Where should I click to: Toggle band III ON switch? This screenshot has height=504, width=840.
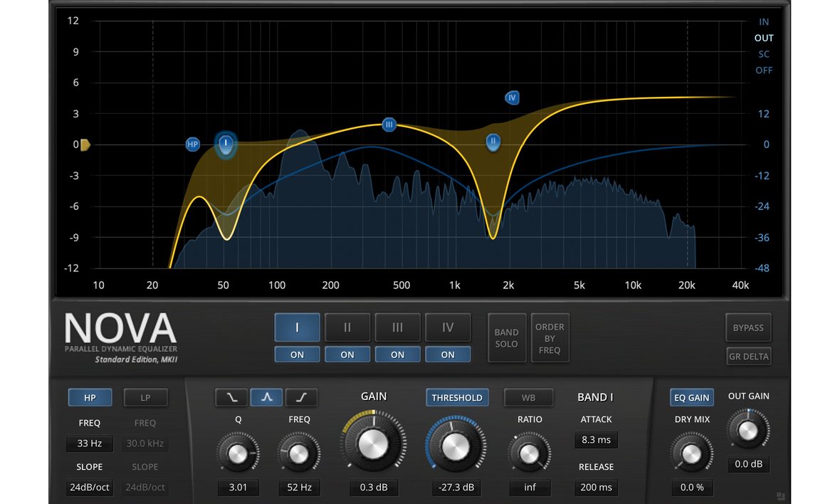397,355
